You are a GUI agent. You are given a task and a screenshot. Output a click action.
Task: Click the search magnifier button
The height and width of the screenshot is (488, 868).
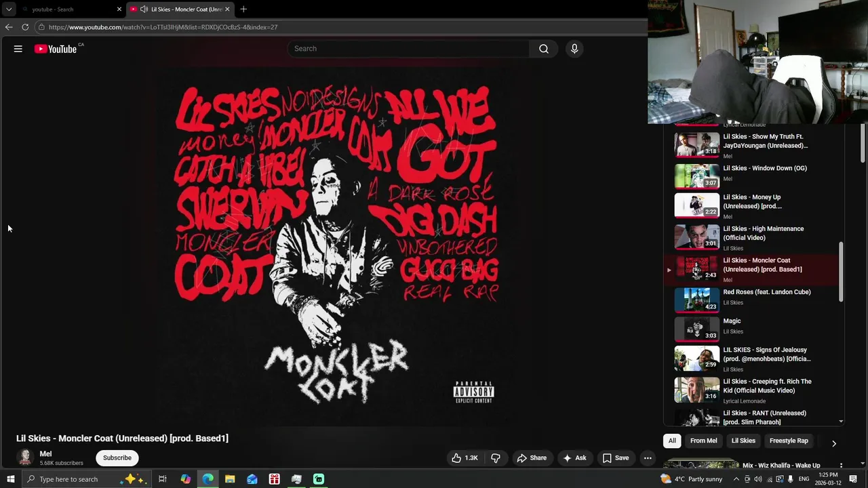coord(544,49)
